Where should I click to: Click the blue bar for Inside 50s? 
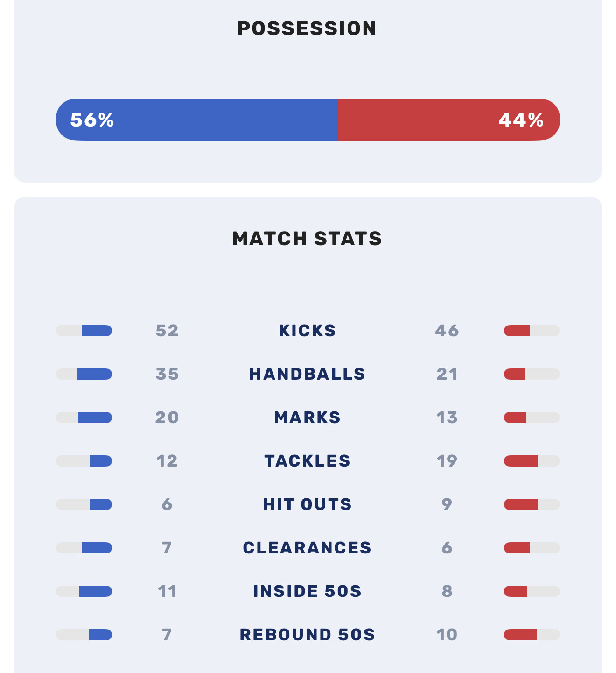[96, 591]
